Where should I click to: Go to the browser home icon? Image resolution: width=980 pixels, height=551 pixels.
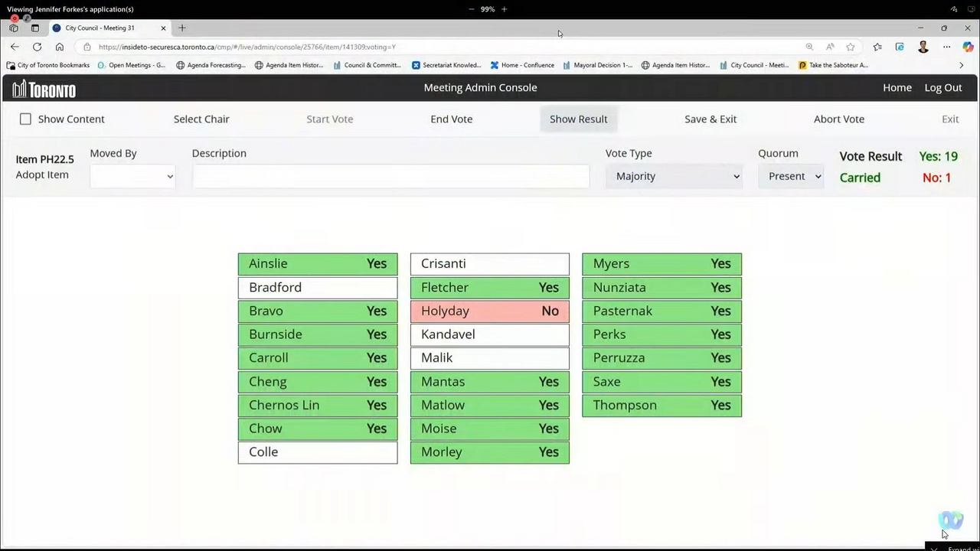pos(60,47)
